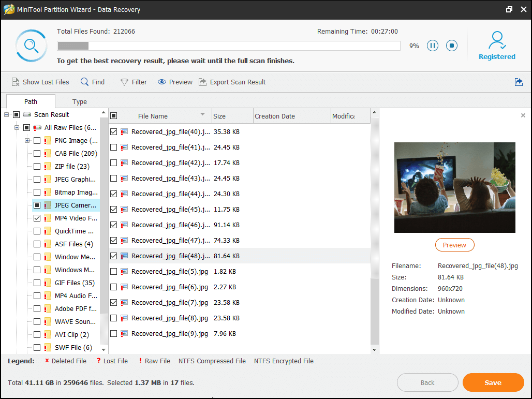
Task: Switch to the Type tab
Action: point(79,101)
